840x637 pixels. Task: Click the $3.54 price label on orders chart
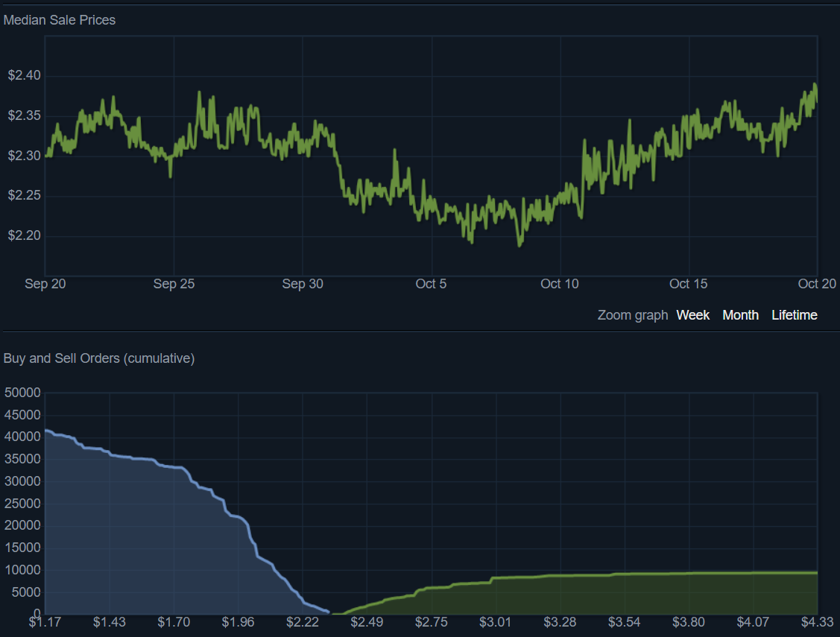click(624, 622)
